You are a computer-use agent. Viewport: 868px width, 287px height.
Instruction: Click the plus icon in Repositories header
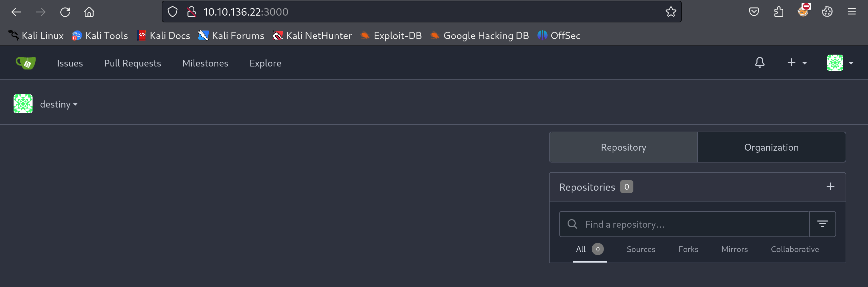point(830,187)
